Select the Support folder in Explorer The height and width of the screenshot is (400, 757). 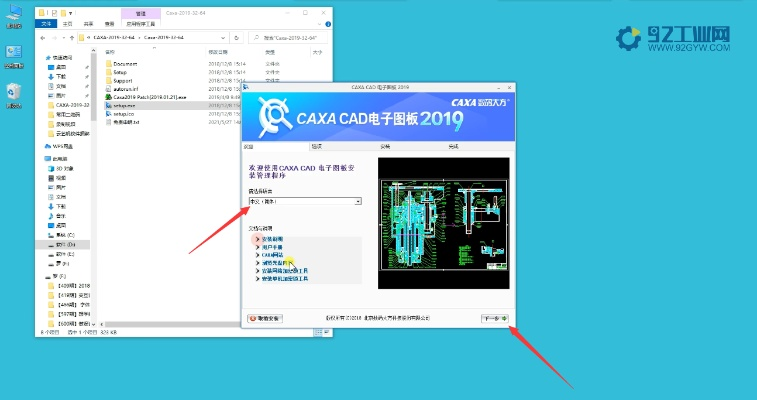pos(123,81)
